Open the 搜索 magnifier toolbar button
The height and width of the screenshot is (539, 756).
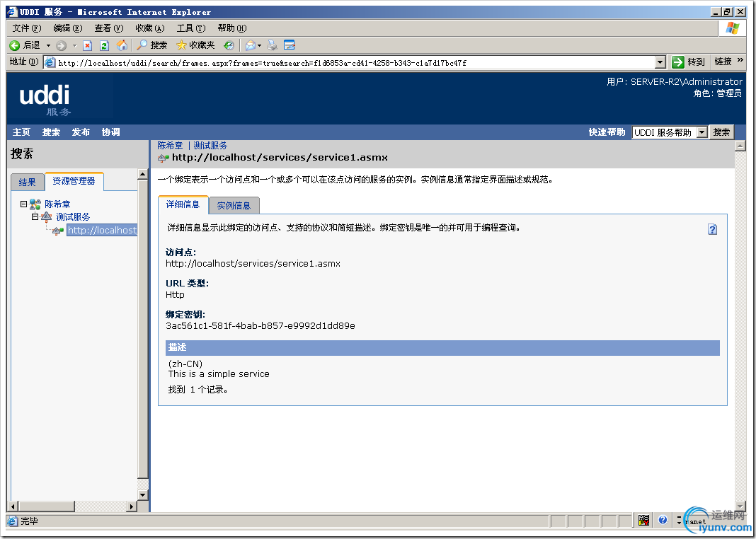(x=152, y=45)
